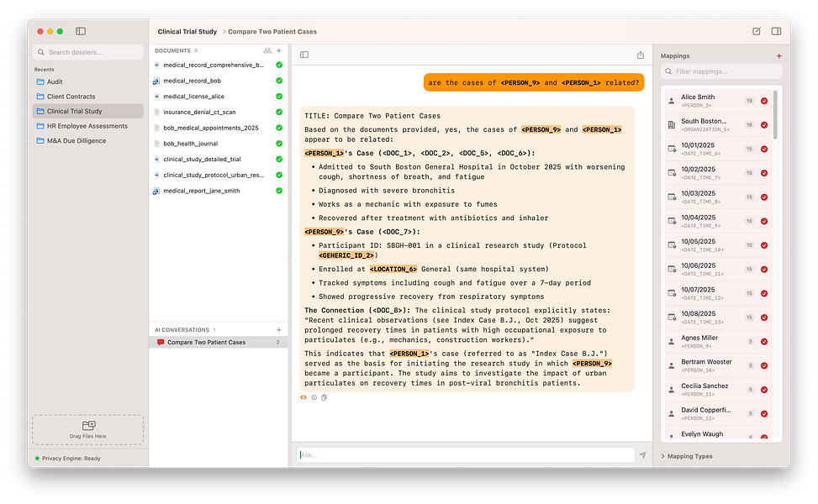This screenshot has height=504, width=818.
Task: Toggle the red check for 10/08/2025 mapping
Action: click(763, 318)
